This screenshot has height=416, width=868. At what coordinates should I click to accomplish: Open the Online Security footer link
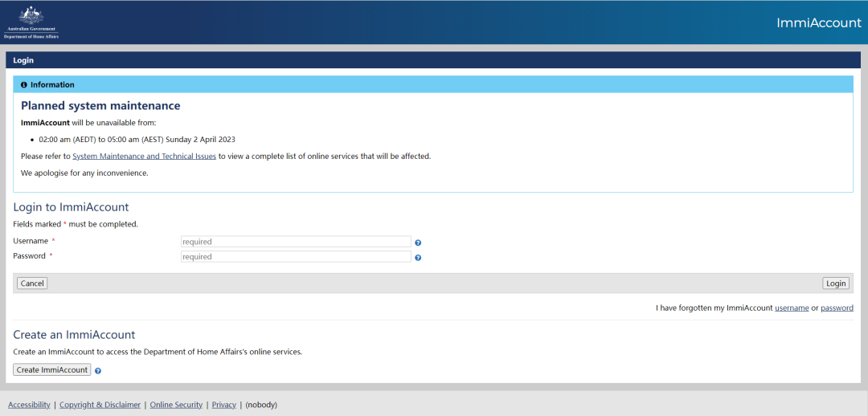tap(176, 405)
